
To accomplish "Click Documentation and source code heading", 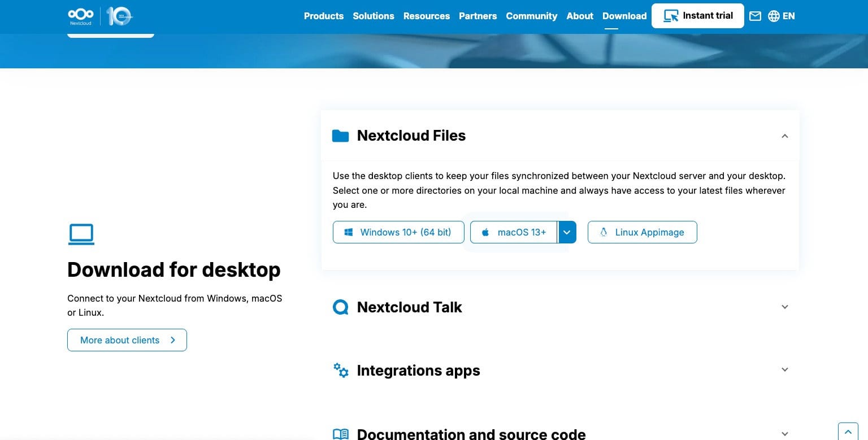I will pyautogui.click(x=471, y=434).
